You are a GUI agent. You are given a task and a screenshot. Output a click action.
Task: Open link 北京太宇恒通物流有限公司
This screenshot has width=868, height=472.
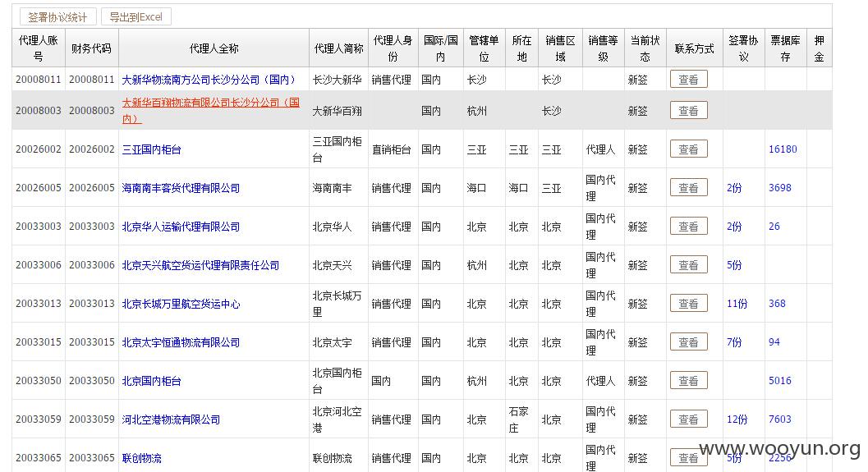181,342
